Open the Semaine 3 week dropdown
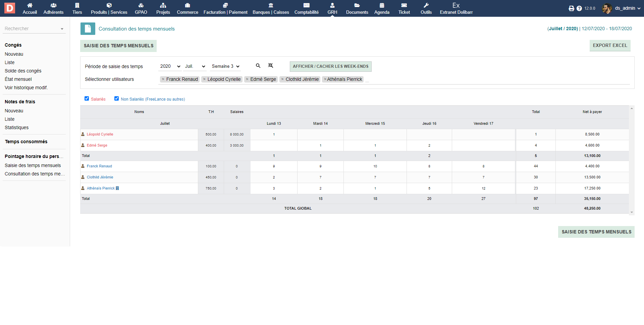Screen dimensions: 644x325 225,66
